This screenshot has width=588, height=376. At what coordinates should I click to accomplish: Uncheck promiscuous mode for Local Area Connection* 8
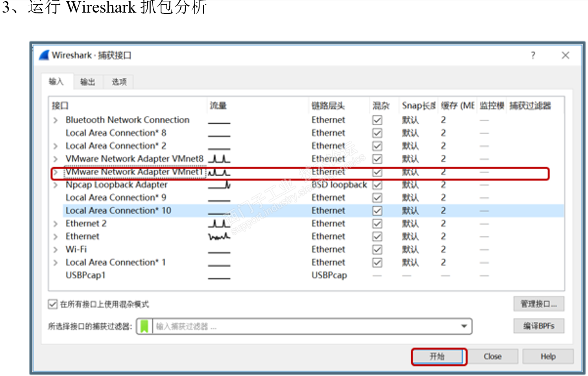point(377,133)
